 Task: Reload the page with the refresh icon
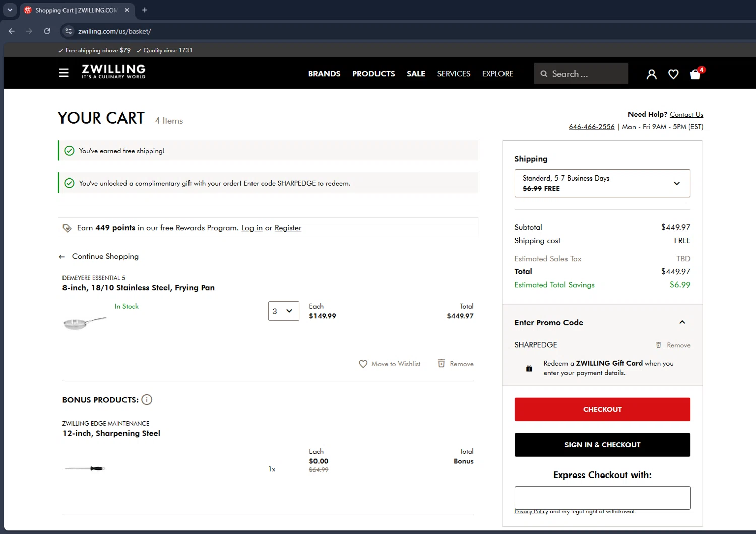pos(47,31)
